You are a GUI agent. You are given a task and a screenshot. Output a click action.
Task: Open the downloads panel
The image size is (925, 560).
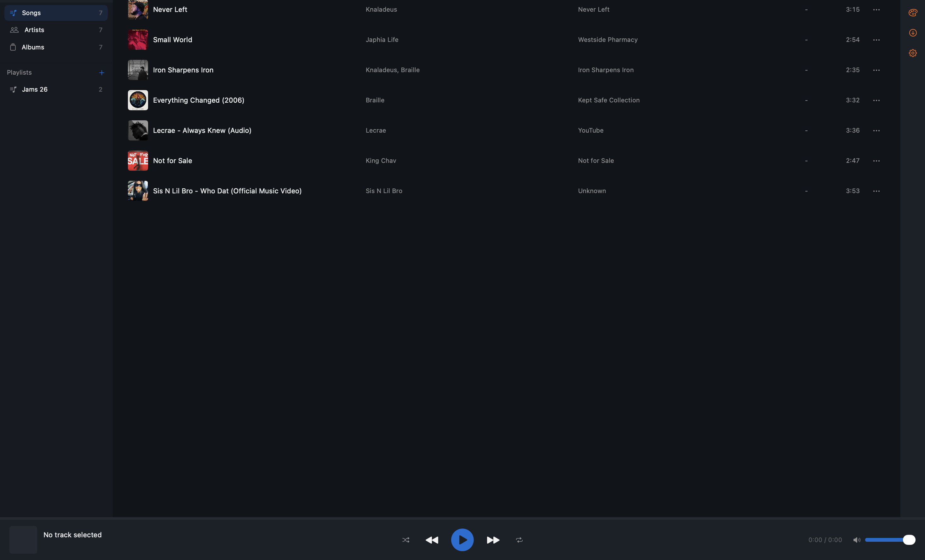tap(913, 33)
